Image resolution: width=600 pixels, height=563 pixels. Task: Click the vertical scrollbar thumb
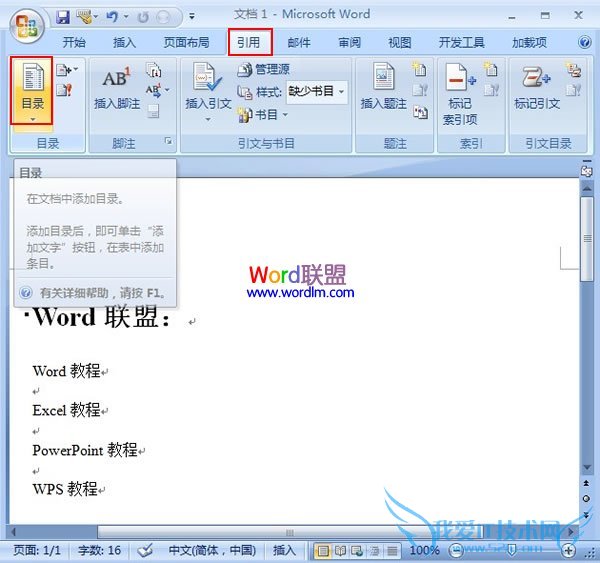point(587,239)
